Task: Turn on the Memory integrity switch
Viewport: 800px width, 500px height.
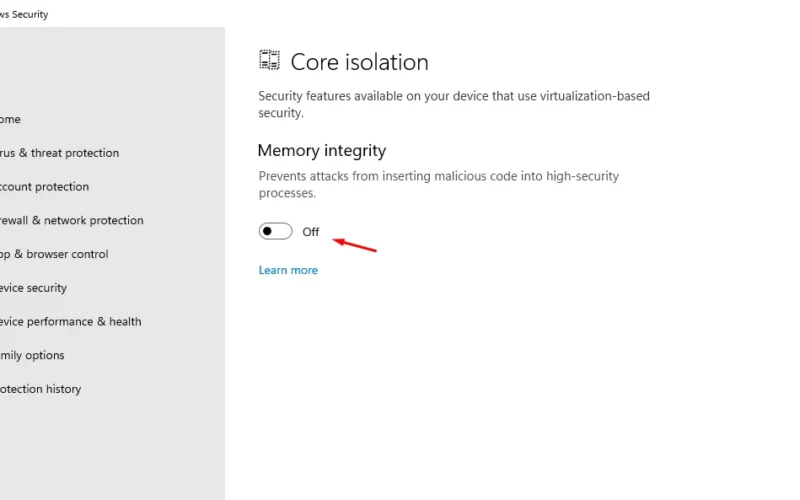Action: pyautogui.click(x=276, y=231)
